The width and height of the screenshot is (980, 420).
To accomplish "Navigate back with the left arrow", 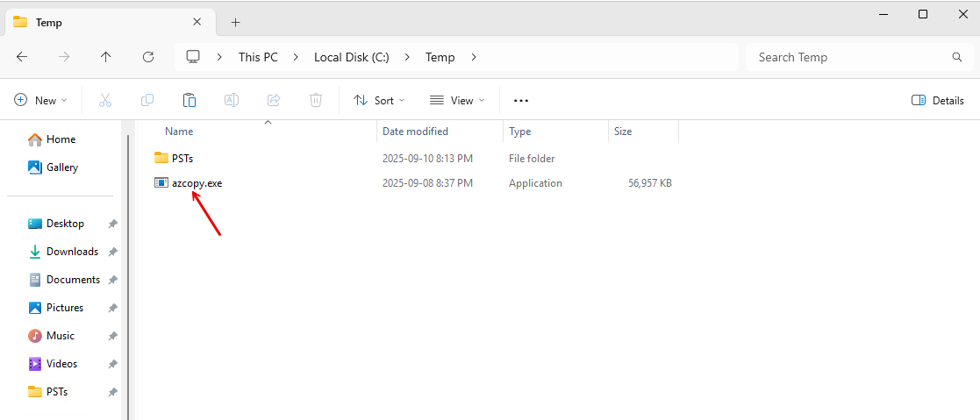I will pyautogui.click(x=22, y=57).
